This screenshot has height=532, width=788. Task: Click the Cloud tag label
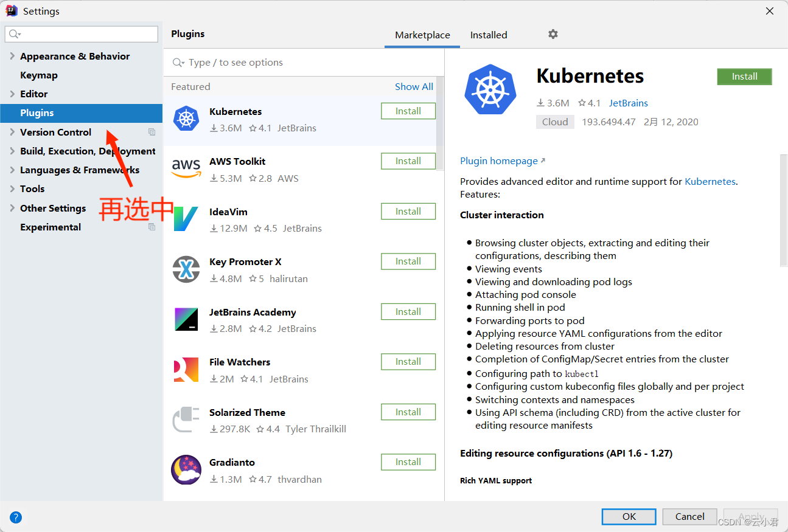(x=555, y=122)
